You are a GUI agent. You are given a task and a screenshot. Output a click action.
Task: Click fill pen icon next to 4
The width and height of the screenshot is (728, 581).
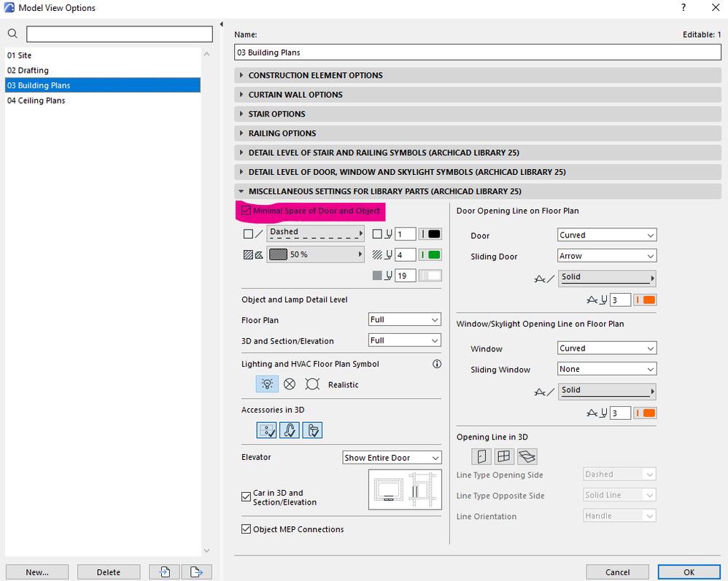point(382,254)
